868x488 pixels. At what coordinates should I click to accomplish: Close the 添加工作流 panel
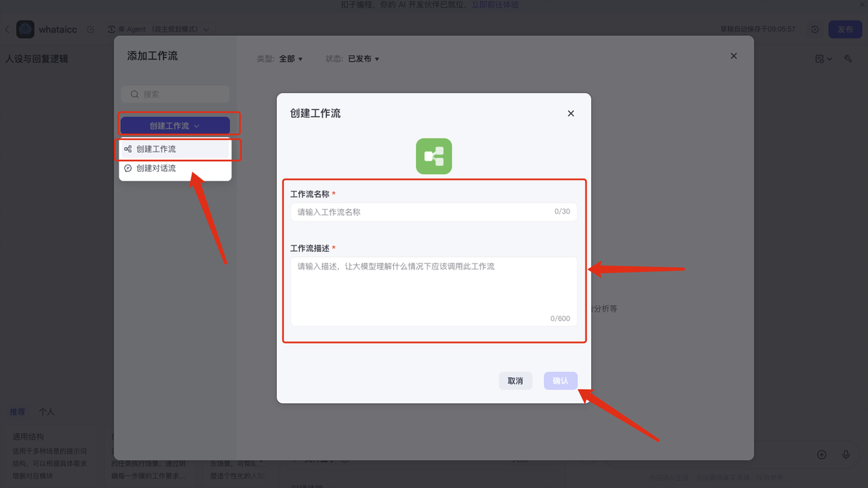[x=733, y=56]
